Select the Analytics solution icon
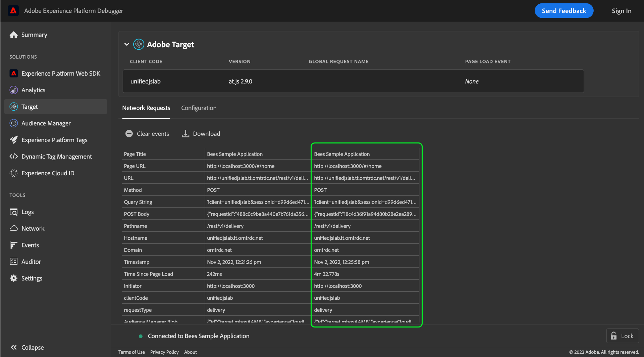Screen dimensions: 644x357 [x=14, y=90]
